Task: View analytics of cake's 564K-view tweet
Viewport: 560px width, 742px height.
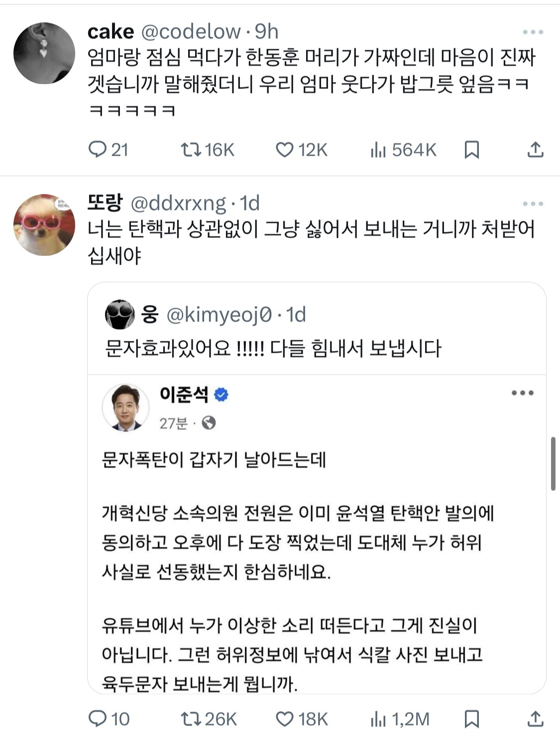Action: click(378, 149)
